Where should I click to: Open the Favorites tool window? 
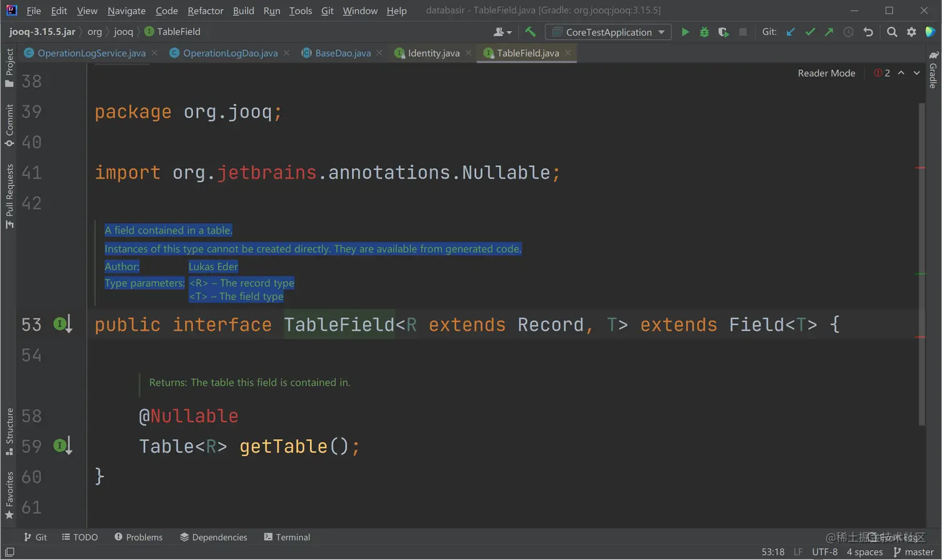click(9, 495)
